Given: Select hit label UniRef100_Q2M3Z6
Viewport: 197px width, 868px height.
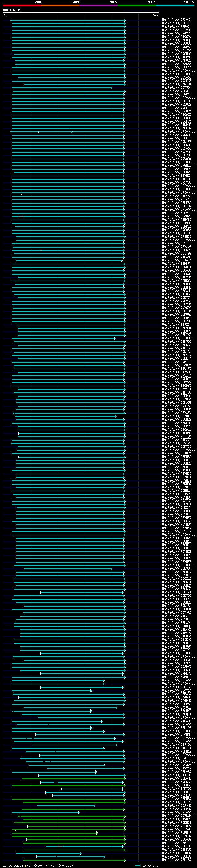Looking at the screenshot, I should pos(177,91).
